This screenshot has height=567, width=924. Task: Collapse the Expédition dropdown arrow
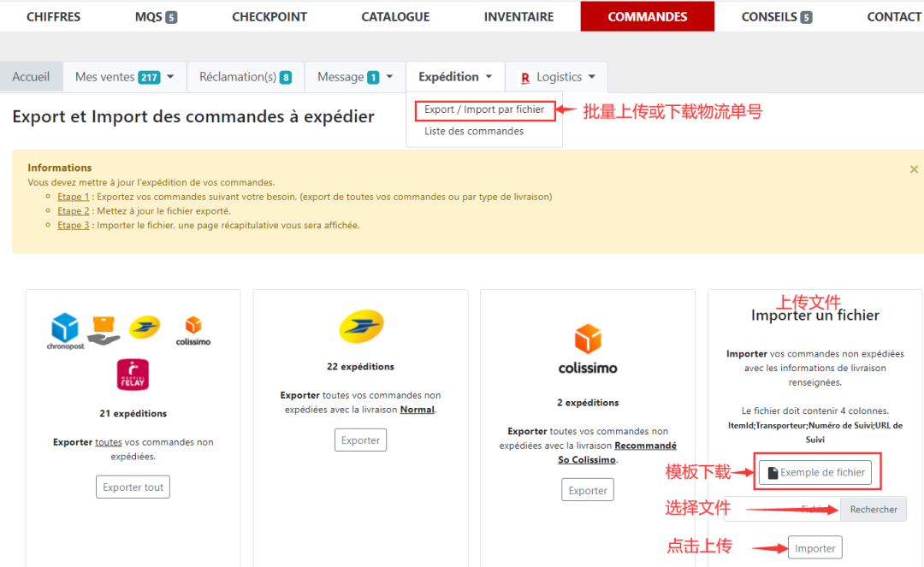489,77
